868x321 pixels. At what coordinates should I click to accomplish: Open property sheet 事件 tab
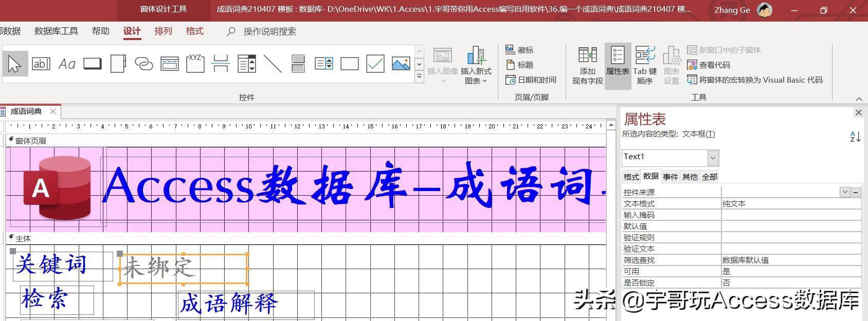point(671,177)
